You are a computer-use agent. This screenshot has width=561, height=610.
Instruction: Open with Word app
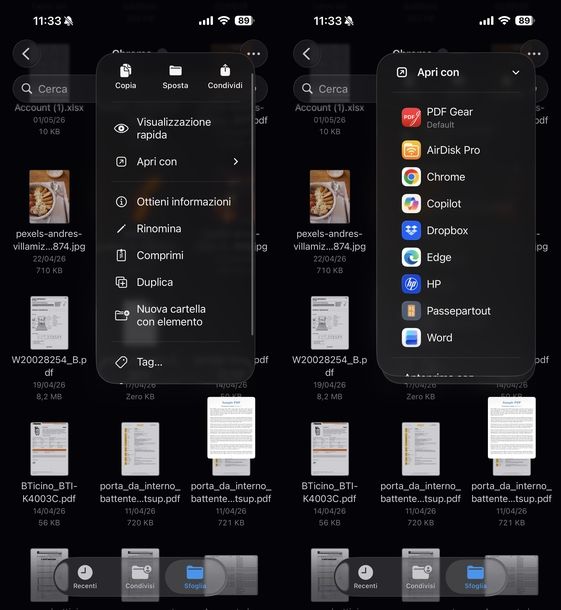456,338
